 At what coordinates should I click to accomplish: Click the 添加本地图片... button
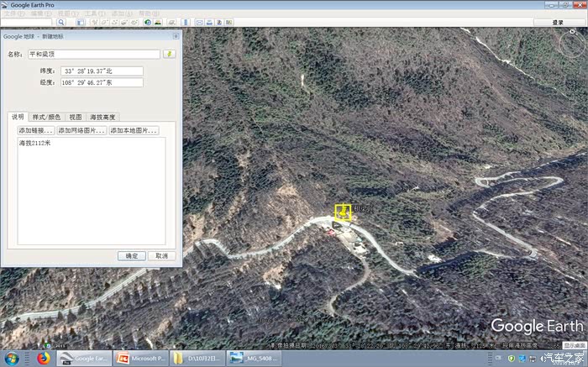(x=134, y=130)
